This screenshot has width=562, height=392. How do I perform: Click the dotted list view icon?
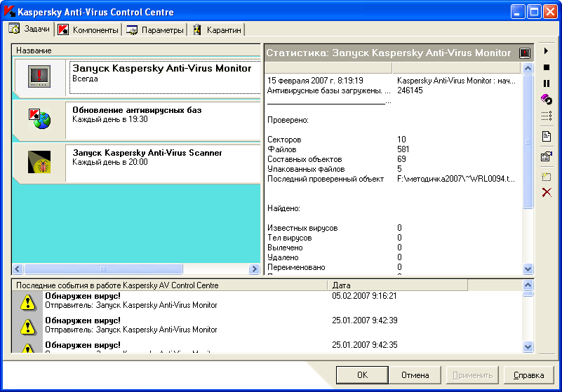547,116
